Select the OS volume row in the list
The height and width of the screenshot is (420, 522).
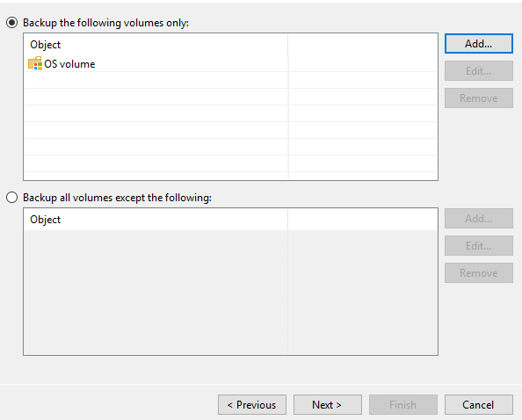[230, 63]
